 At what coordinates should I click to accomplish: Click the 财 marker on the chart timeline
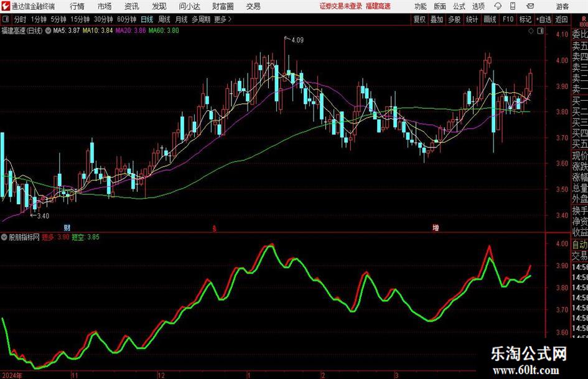[x=67, y=228]
